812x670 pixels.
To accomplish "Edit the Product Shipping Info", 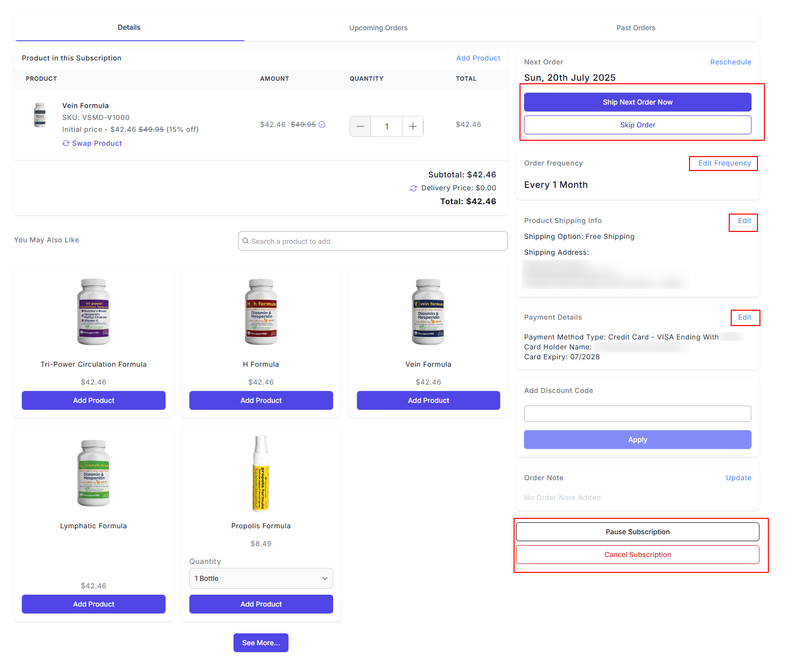I will [744, 221].
